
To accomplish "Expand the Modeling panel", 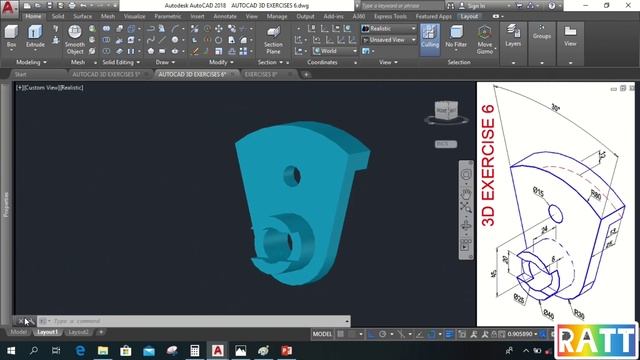I will click(x=31, y=62).
